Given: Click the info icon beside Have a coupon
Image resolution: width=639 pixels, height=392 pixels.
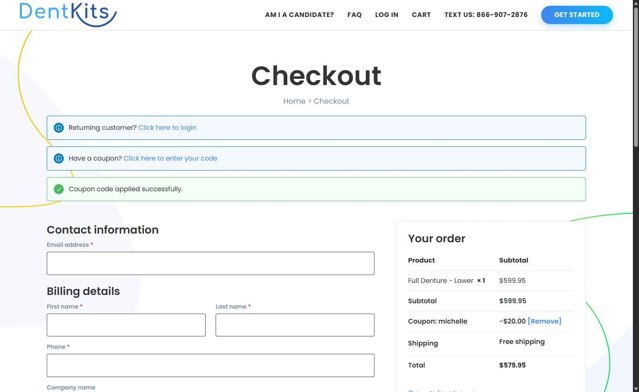Looking at the screenshot, I should click(59, 158).
